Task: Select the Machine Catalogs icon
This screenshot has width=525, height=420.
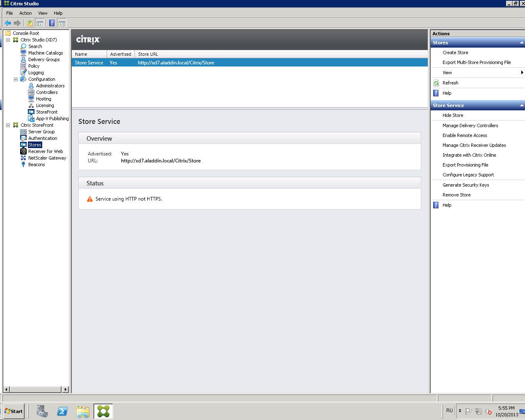Action: tap(23, 53)
